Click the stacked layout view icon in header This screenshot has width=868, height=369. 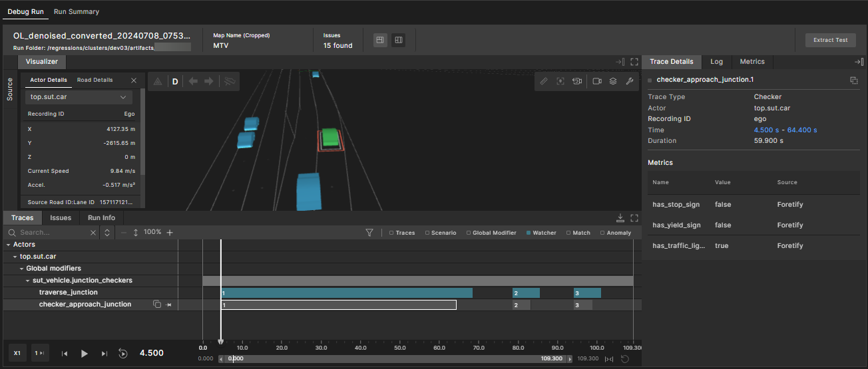coord(380,40)
